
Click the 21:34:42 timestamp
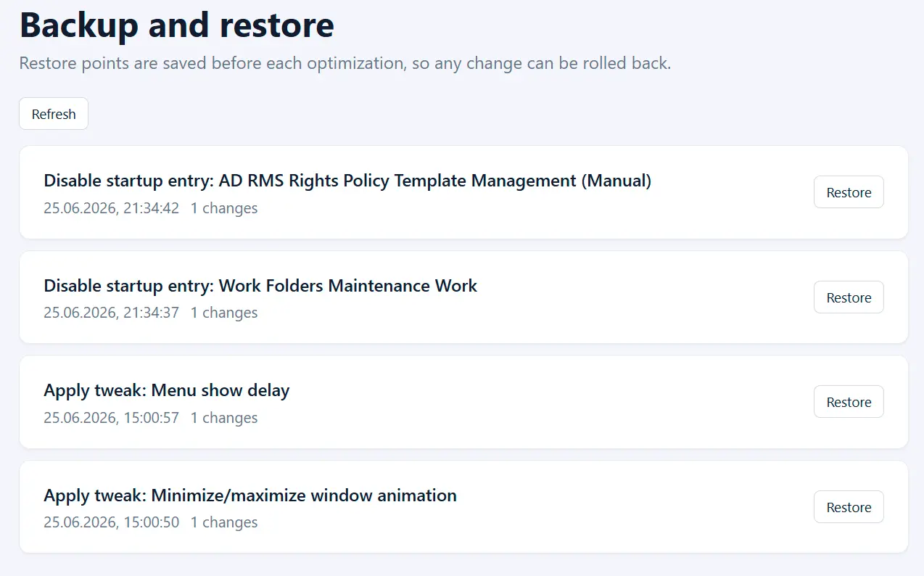coord(111,208)
